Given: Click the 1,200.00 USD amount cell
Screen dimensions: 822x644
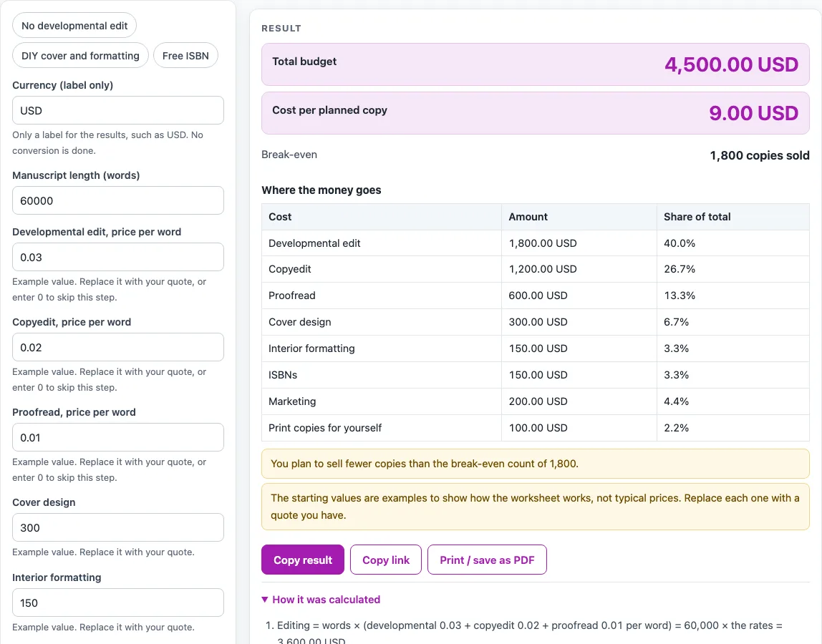Looking at the screenshot, I should click(x=543, y=269).
